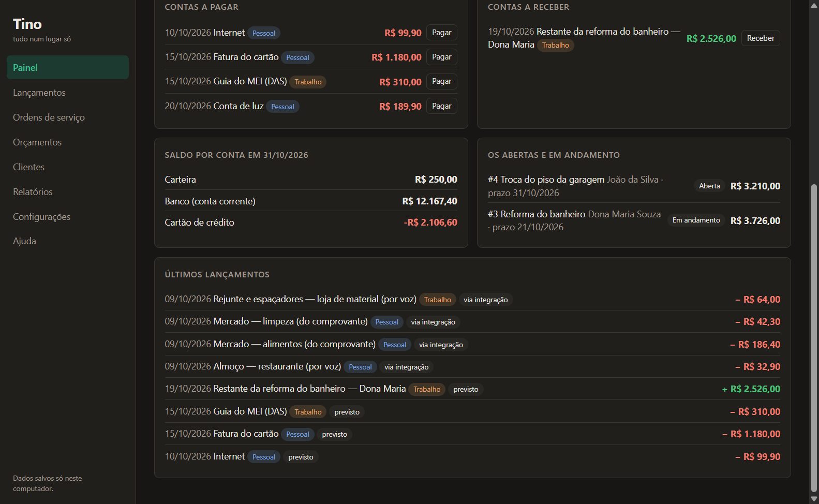819x504 pixels.
Task: Open the Ajuda page
Action: (67, 241)
